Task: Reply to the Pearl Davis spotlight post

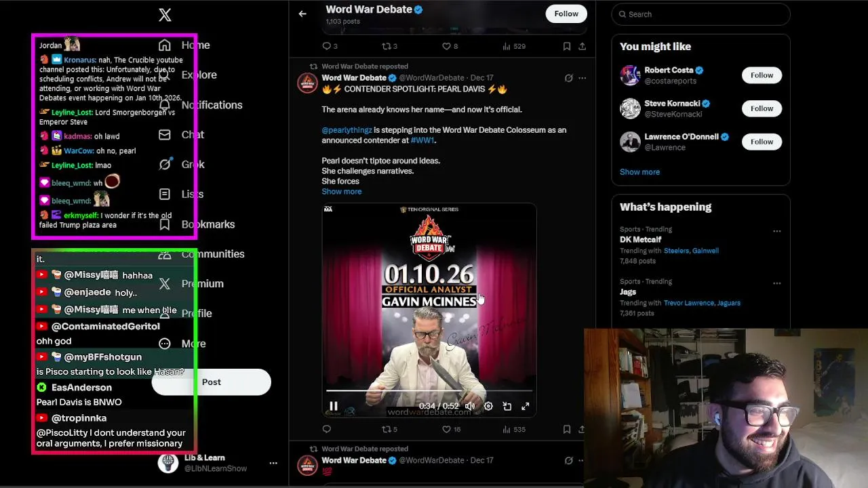Action: 326,429
